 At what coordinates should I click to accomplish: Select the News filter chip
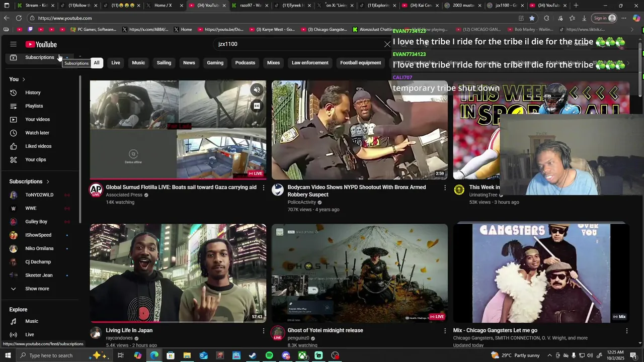[x=189, y=63]
